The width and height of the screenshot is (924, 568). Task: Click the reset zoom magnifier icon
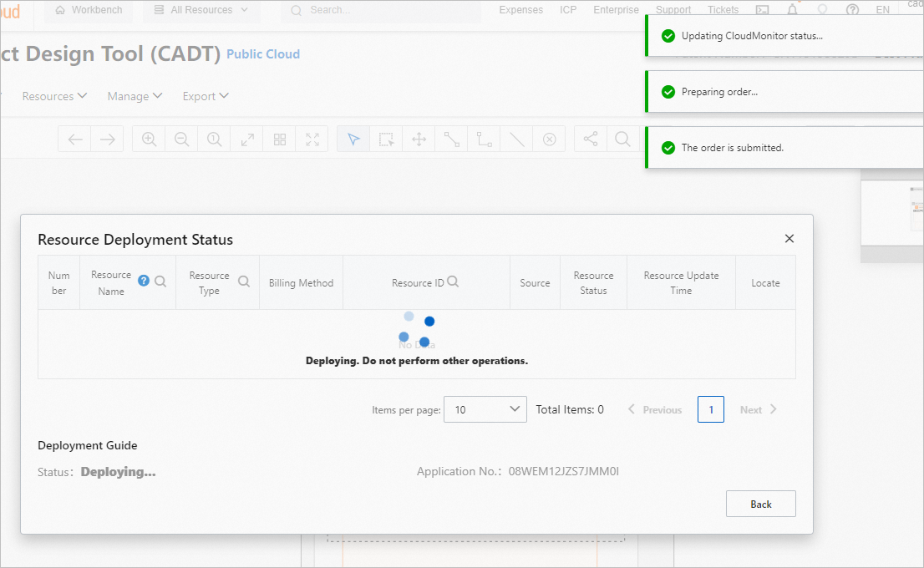pyautogui.click(x=214, y=139)
